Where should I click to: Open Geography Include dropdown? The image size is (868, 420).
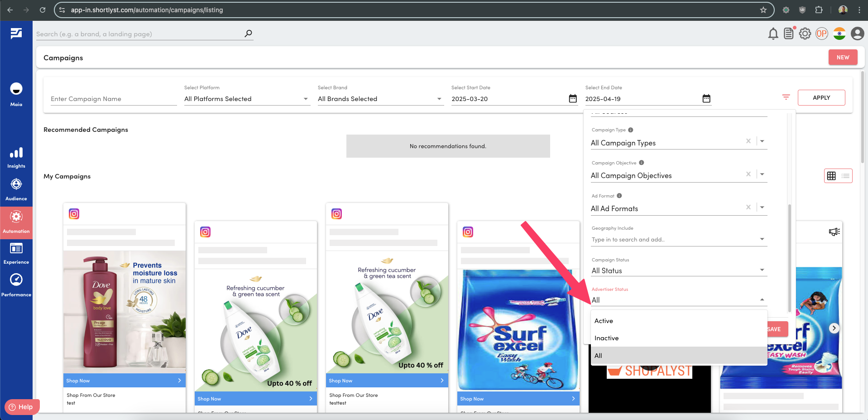pos(679,239)
